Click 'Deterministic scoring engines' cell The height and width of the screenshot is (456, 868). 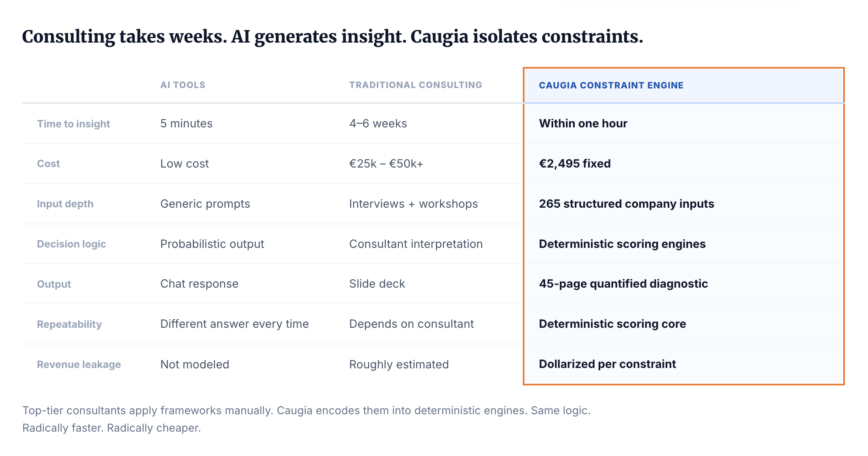(622, 244)
